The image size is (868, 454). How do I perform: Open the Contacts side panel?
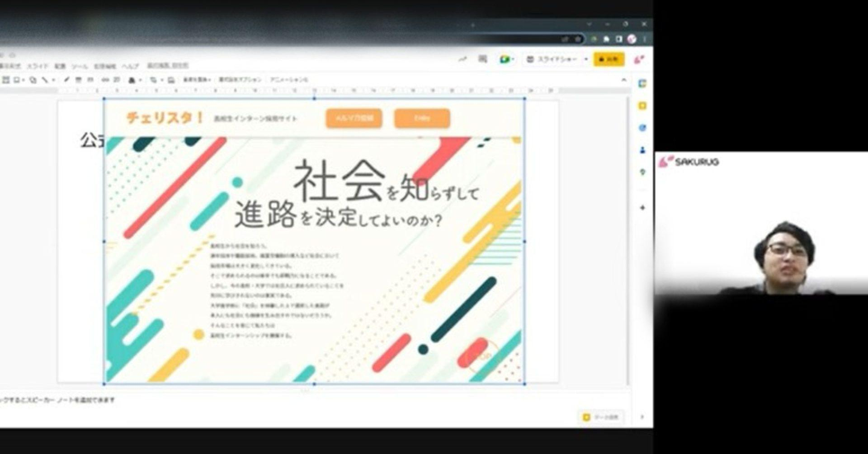[643, 150]
